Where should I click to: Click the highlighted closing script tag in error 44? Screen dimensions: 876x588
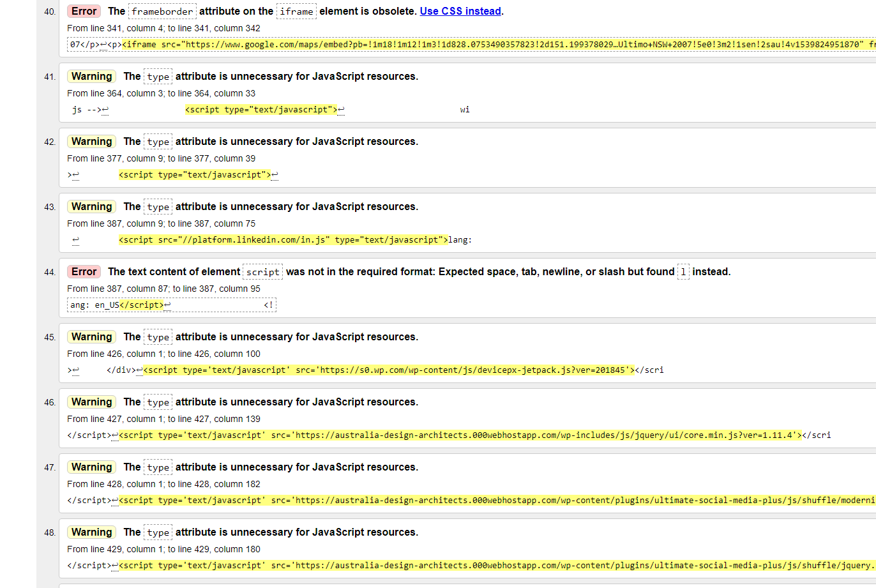pyautogui.click(x=141, y=305)
